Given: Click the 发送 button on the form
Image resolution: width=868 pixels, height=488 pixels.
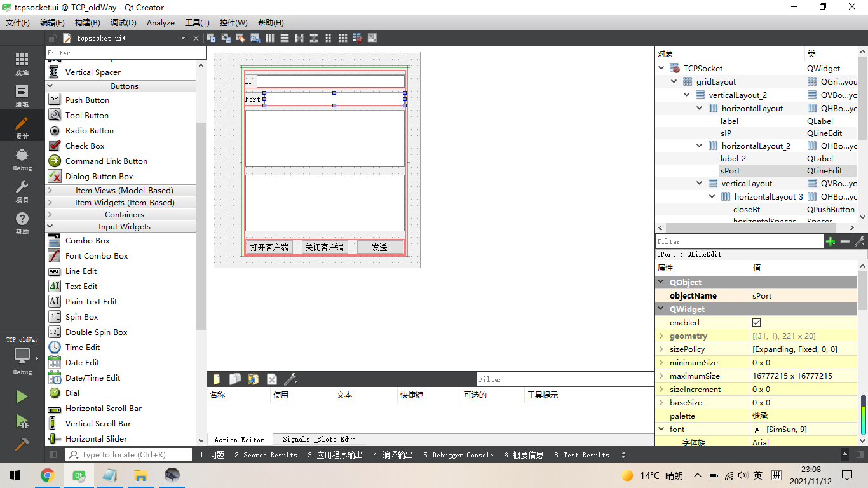Looking at the screenshot, I should (x=379, y=247).
